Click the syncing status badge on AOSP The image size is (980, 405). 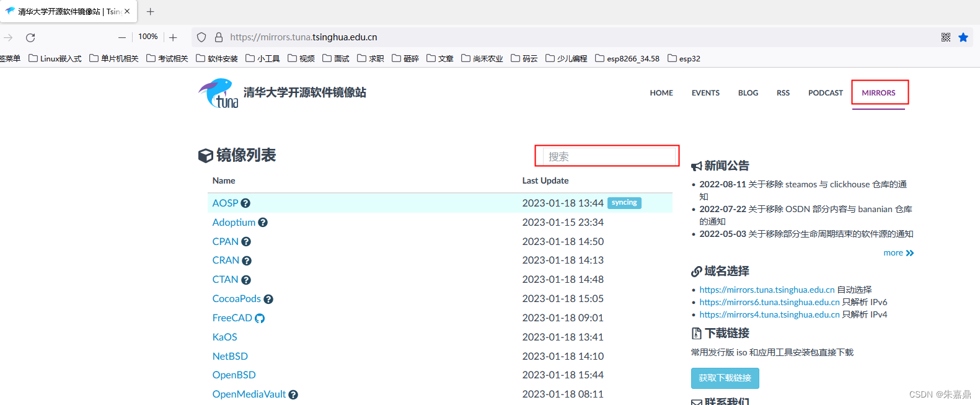[624, 203]
